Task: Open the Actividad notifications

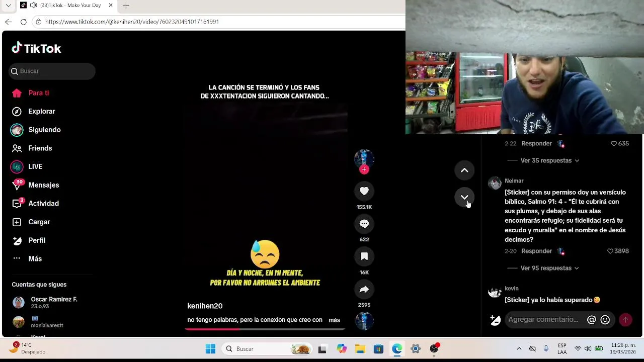Action: click(x=35, y=204)
